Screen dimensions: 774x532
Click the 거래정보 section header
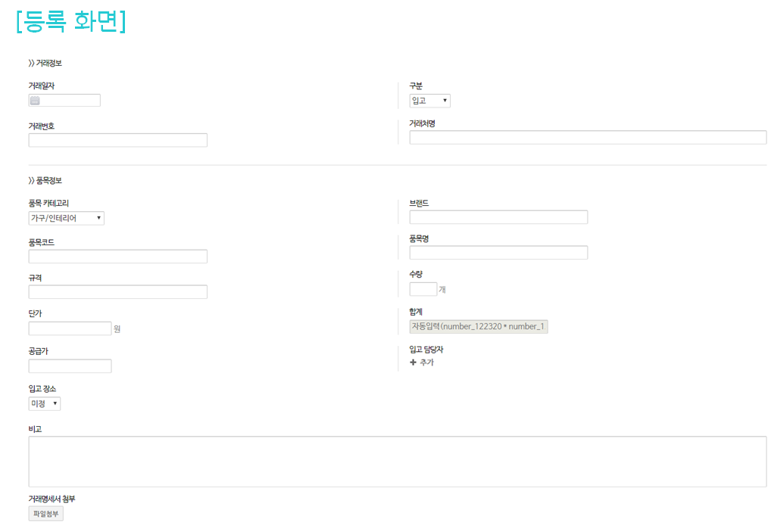(45, 63)
